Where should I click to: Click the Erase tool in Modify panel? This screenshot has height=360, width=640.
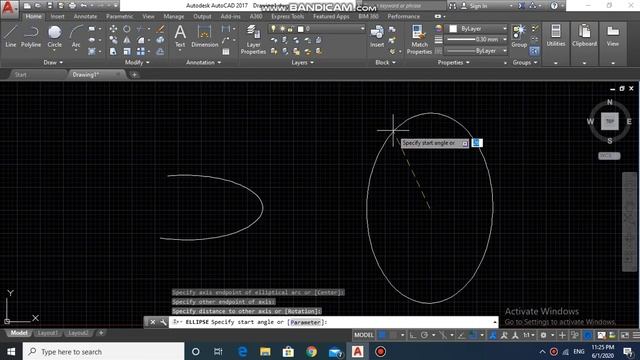[x=160, y=29]
